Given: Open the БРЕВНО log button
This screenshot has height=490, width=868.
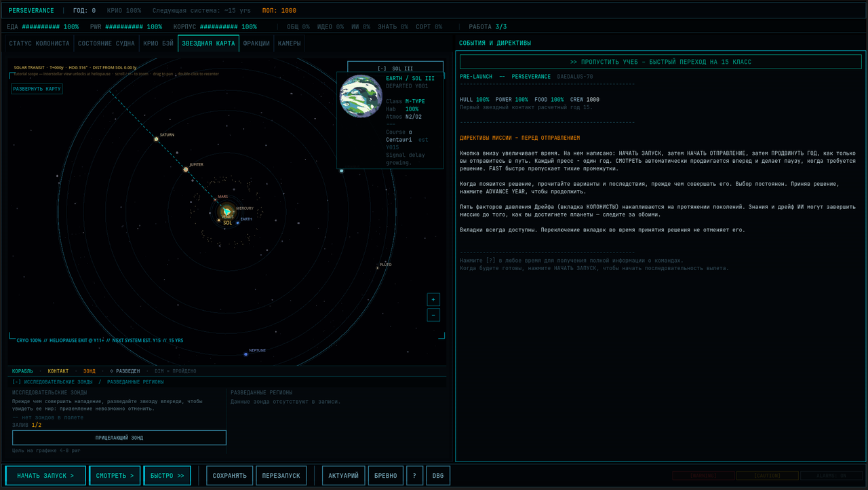Looking at the screenshot, I should coord(386,476).
